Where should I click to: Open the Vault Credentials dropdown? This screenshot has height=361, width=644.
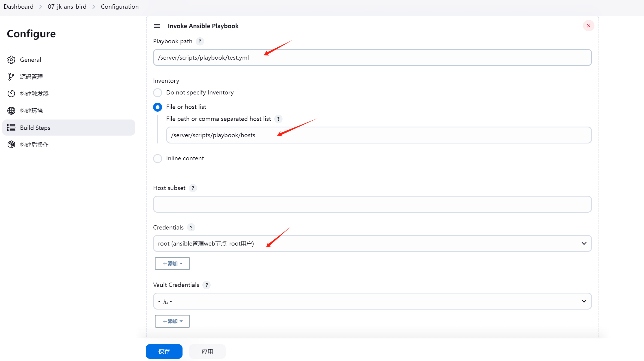[x=372, y=301]
